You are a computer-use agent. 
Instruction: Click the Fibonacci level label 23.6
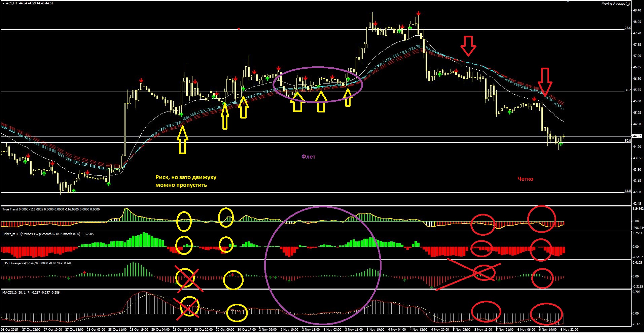coord(628,28)
